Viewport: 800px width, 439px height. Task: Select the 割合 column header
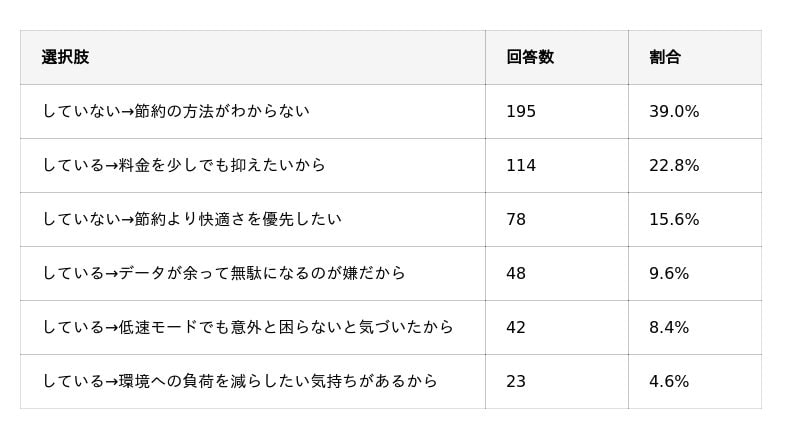[665, 57]
